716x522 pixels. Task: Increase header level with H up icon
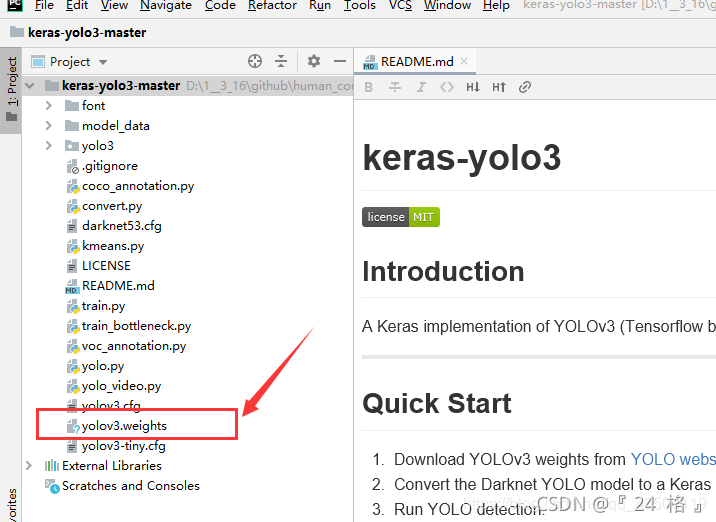click(x=499, y=87)
